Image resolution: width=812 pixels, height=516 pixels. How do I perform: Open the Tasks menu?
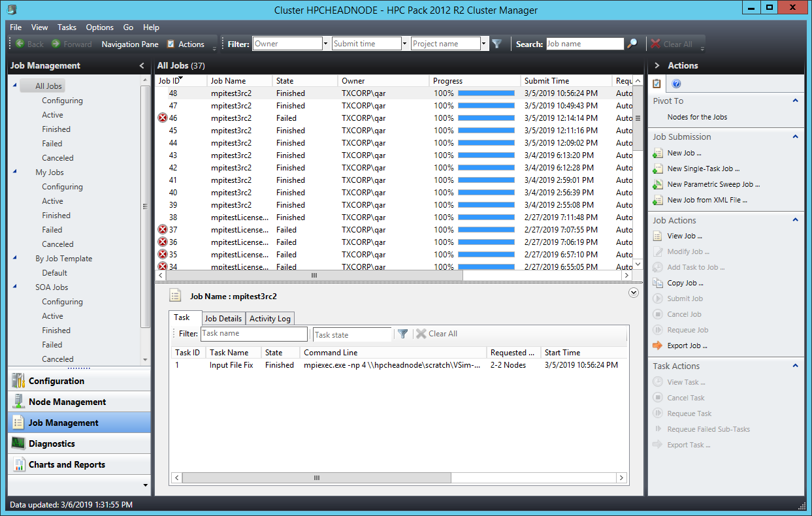(x=67, y=27)
